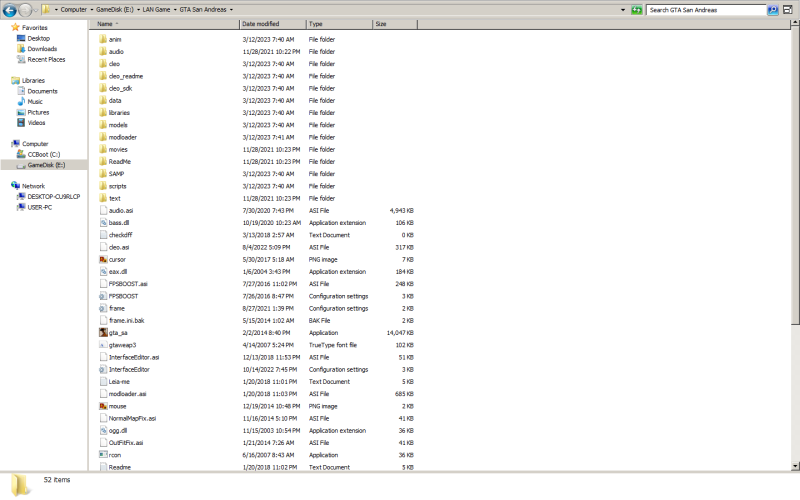Expand Network group in navigation pane

click(x=33, y=186)
